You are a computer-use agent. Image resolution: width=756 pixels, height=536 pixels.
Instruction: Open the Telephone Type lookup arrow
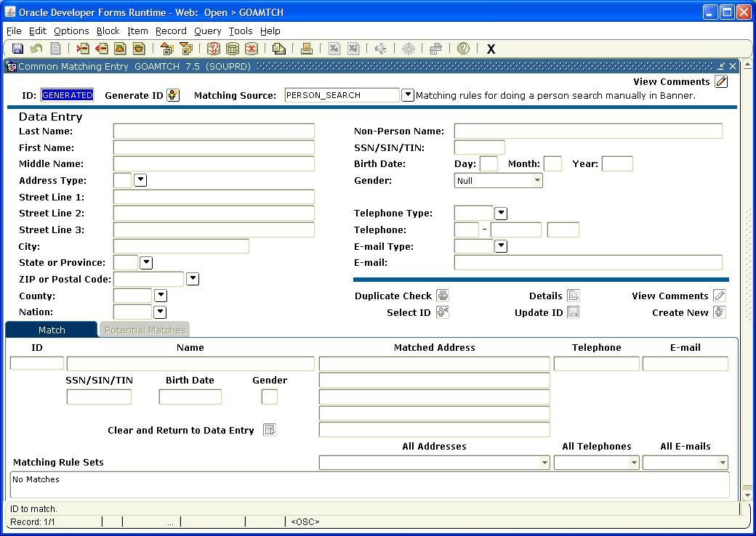point(501,213)
